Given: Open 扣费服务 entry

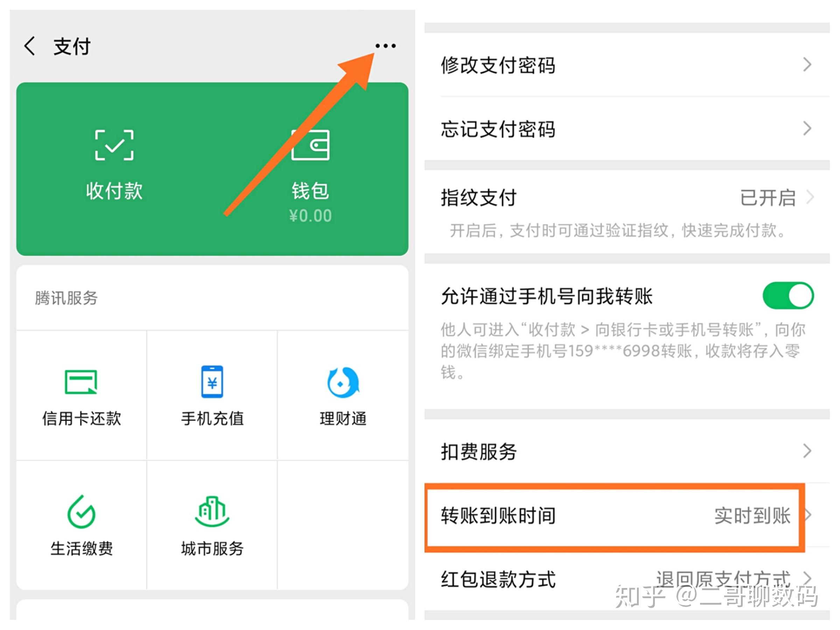Looking at the screenshot, I should pos(626,451).
